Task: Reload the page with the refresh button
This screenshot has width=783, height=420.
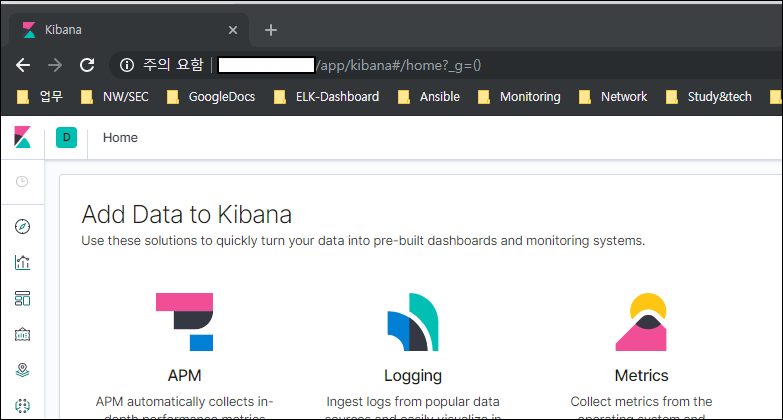Action: click(x=87, y=65)
